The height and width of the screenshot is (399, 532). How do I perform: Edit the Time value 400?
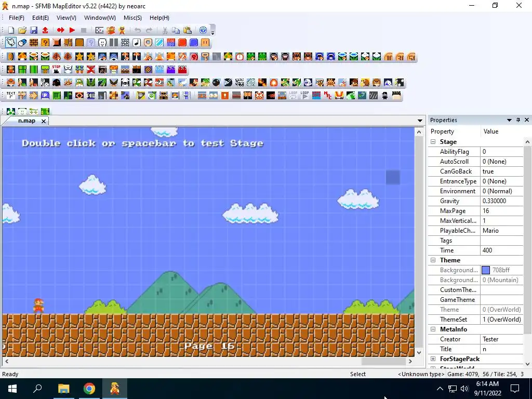pos(502,250)
